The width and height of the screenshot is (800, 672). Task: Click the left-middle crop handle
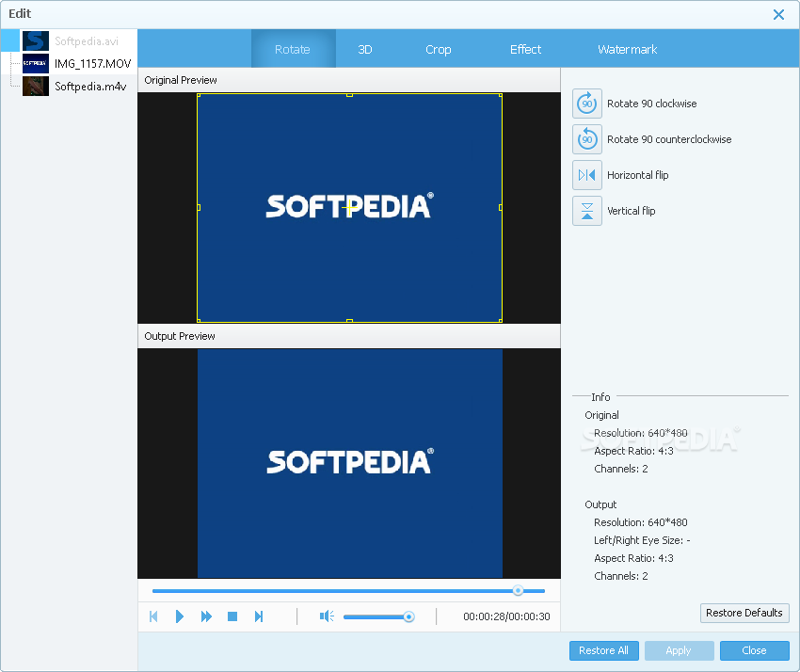click(x=199, y=208)
